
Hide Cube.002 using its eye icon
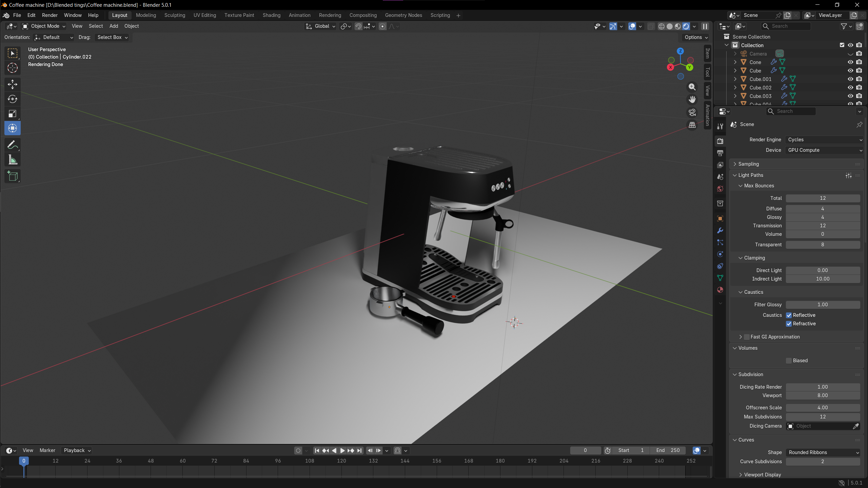[x=850, y=87]
